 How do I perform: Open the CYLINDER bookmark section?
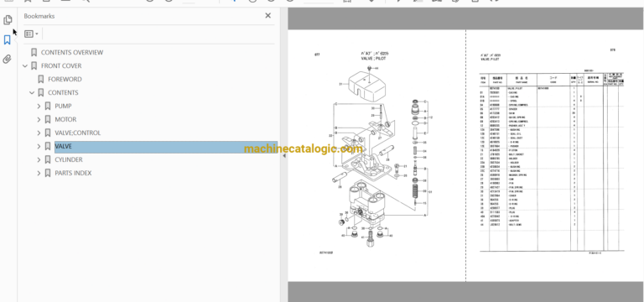(69, 160)
